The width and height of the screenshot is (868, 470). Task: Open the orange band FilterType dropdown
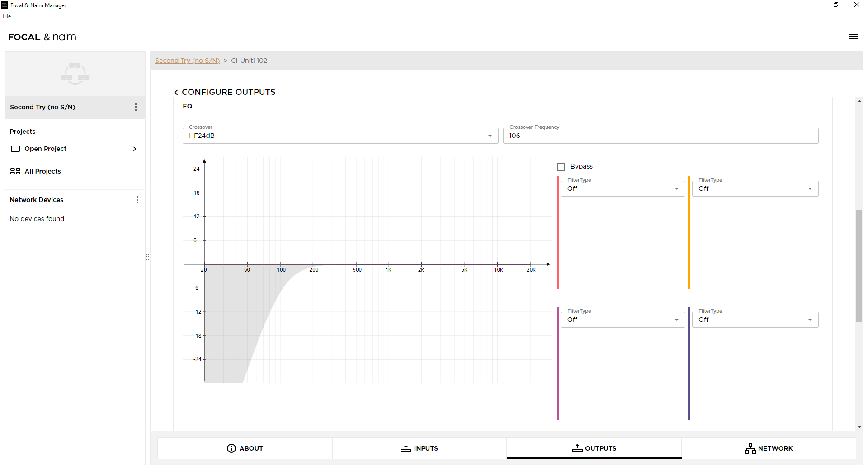(x=755, y=188)
